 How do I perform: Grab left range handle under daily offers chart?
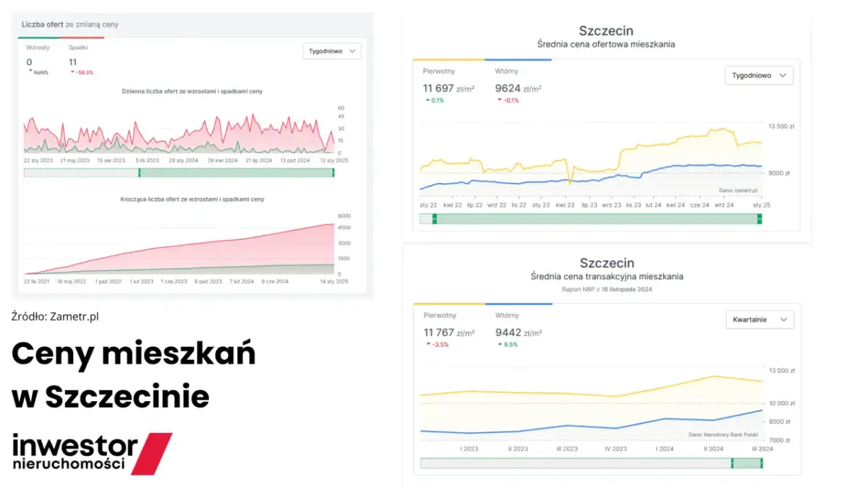138,173
